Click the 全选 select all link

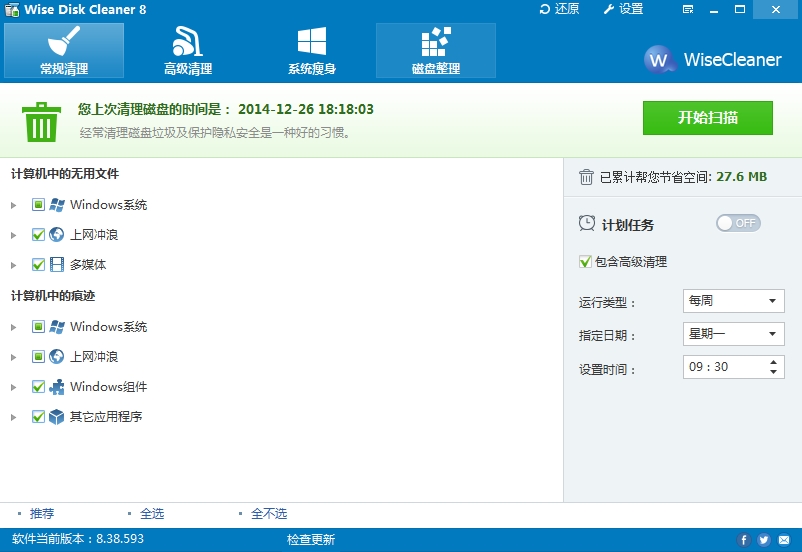pyautogui.click(x=152, y=514)
